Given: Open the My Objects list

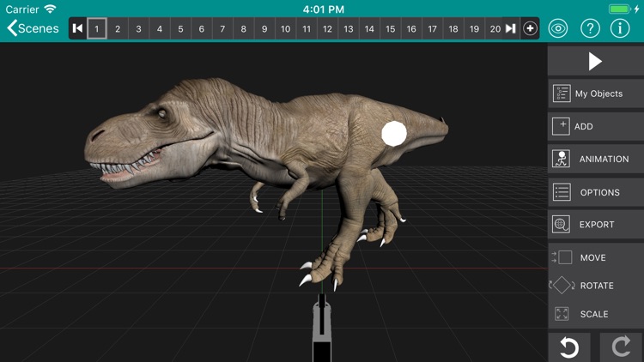Looking at the screenshot, I should point(595,94).
